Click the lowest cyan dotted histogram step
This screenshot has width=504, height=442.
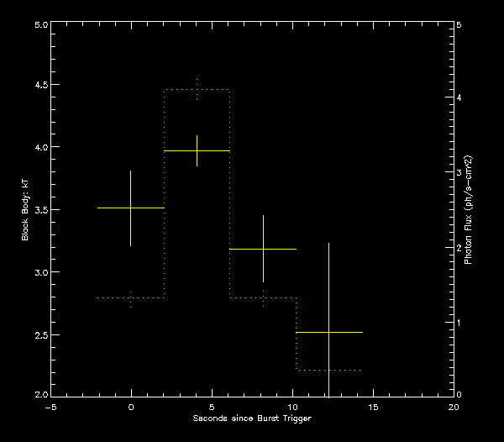click(x=328, y=370)
